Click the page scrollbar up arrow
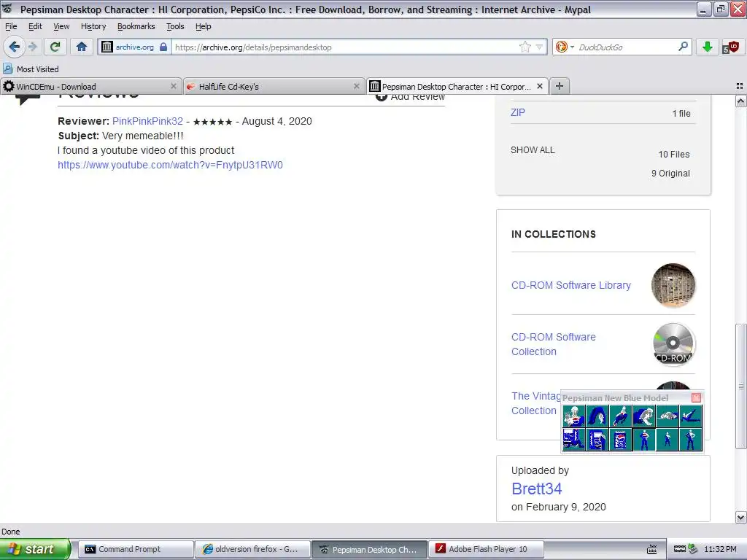 point(740,101)
